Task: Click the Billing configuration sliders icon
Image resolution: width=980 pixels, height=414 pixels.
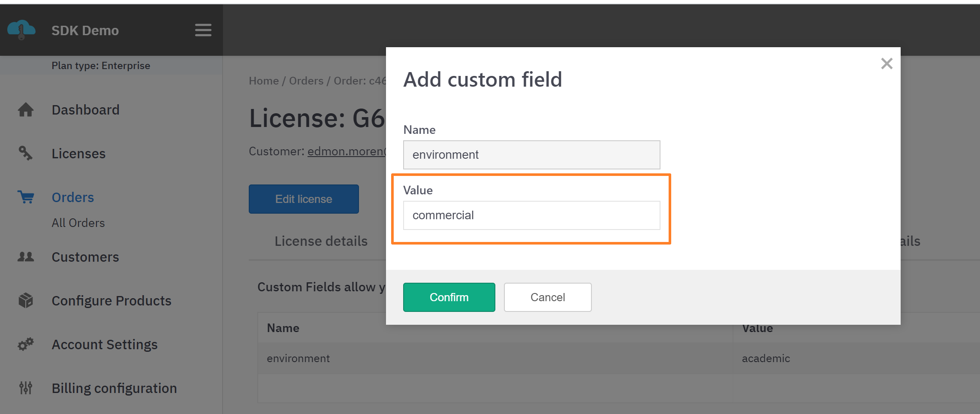Action: [x=26, y=388]
